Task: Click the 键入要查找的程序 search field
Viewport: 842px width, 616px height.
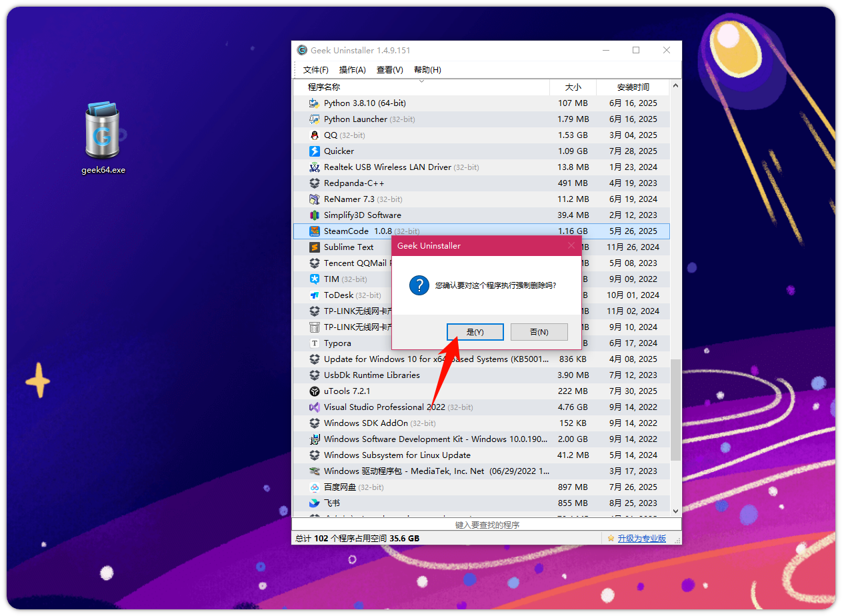Action: tap(487, 525)
